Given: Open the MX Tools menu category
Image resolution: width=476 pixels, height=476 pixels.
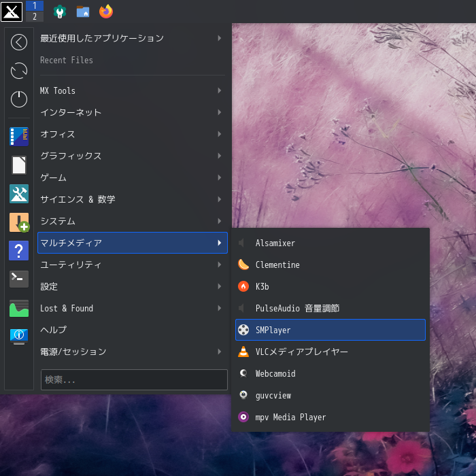Looking at the screenshot, I should click(x=133, y=90).
